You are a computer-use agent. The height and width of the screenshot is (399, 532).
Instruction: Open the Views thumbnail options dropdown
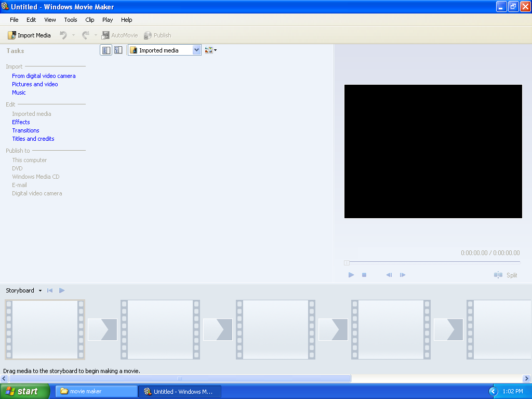pyautogui.click(x=211, y=50)
